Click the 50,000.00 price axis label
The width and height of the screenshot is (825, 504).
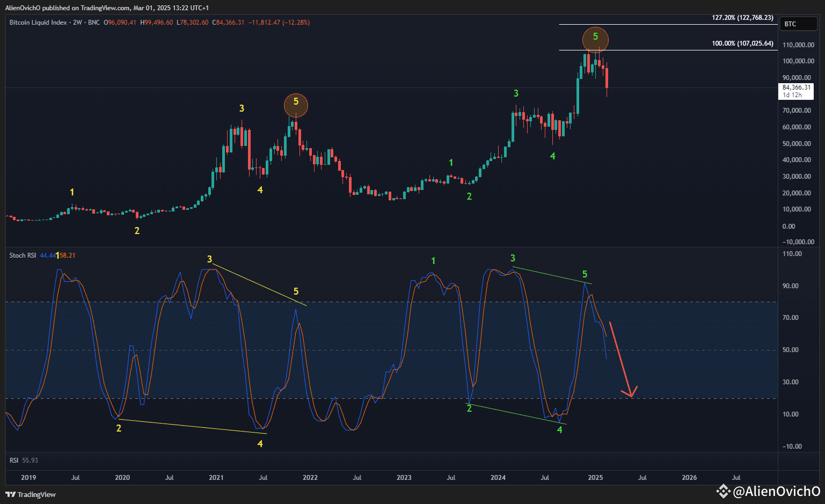pos(797,144)
